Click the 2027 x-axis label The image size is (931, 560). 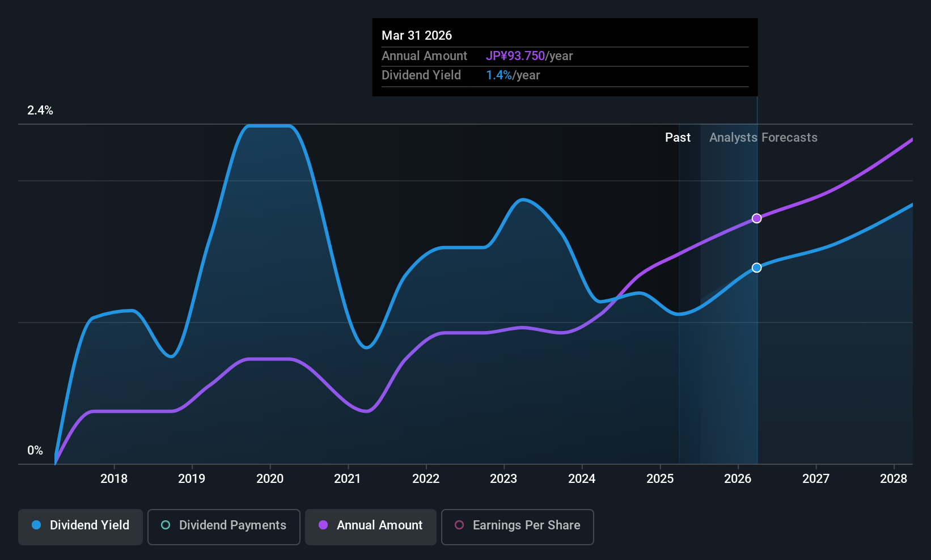pos(816,478)
